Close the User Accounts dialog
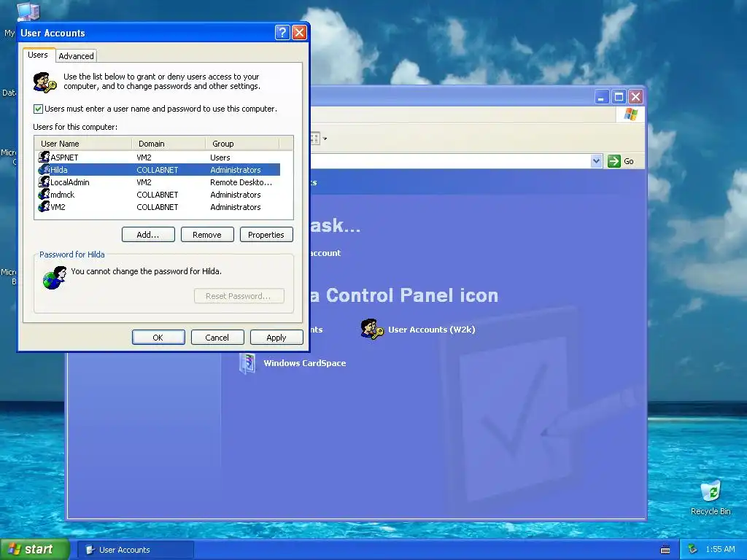 tap(299, 32)
